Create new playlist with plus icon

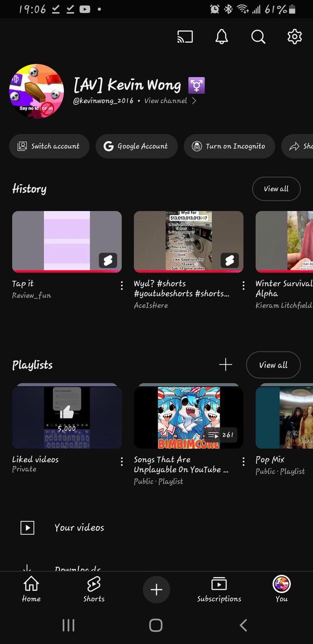pyautogui.click(x=226, y=365)
